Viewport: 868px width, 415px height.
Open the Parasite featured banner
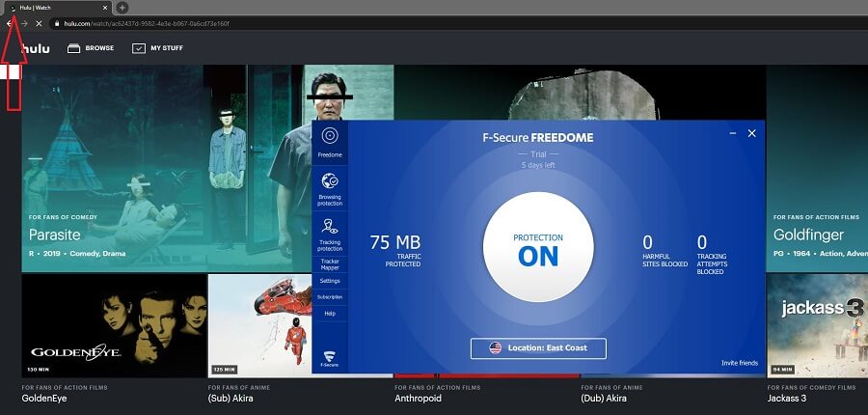(x=166, y=169)
